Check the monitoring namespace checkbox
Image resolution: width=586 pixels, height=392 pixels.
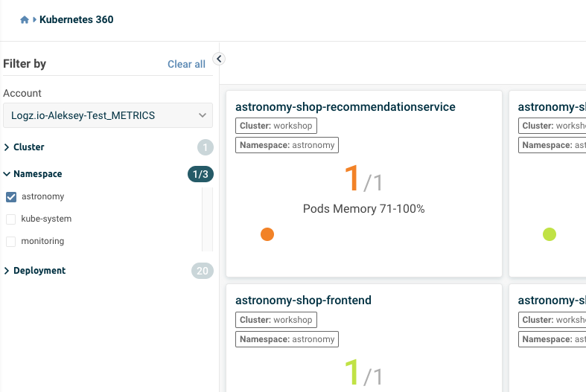tap(11, 242)
